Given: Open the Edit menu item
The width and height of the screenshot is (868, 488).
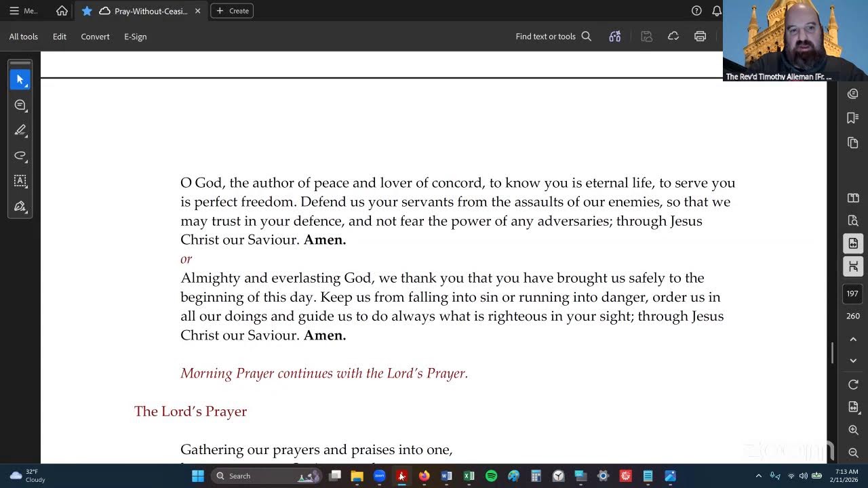Looking at the screenshot, I should click(60, 37).
